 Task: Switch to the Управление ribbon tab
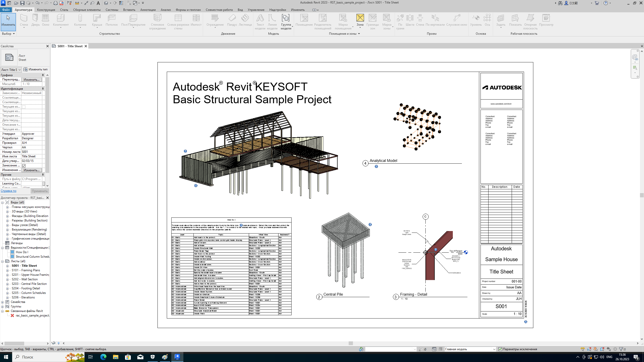[x=256, y=10]
